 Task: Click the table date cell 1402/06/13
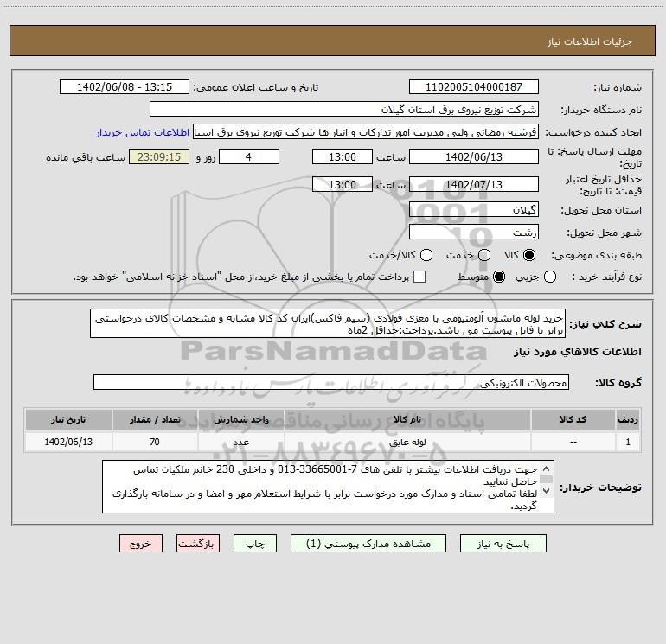[68, 442]
